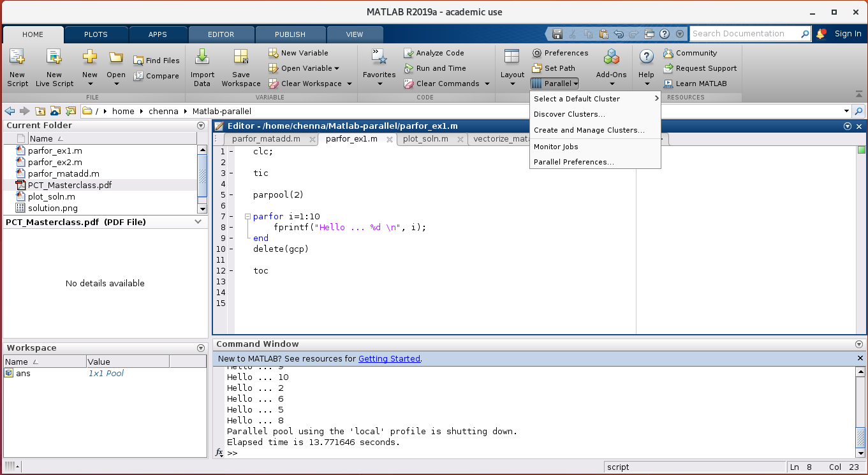
Task: Click Import Data
Action: [202, 68]
